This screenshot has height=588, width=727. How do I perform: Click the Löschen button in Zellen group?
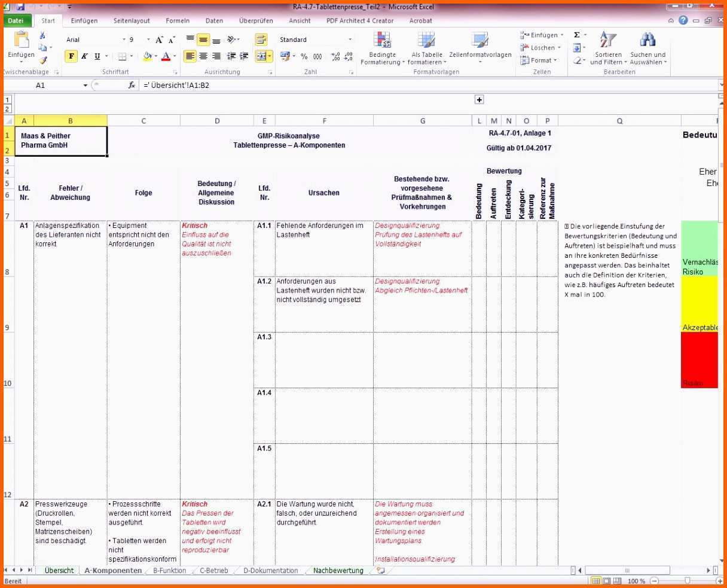tap(539, 47)
